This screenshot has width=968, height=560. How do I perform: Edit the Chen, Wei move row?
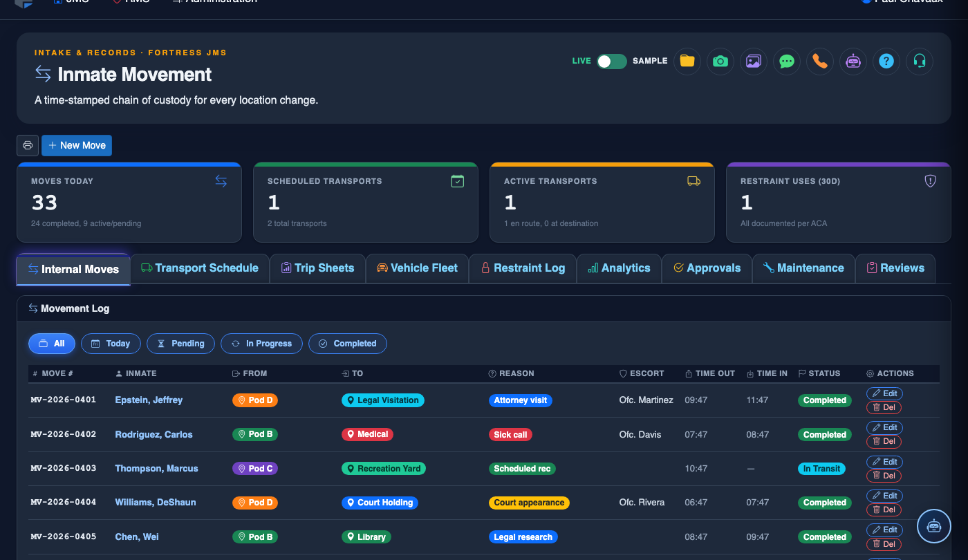[x=884, y=530]
